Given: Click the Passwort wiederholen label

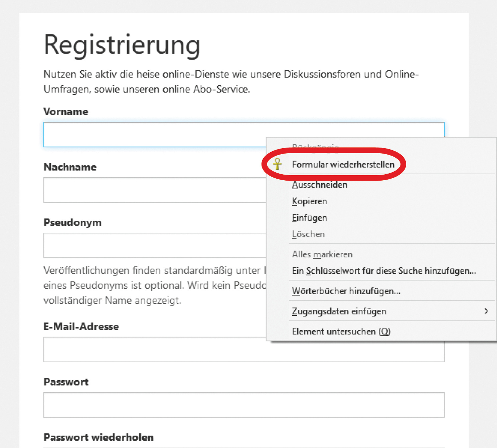Looking at the screenshot, I should coord(99,437).
